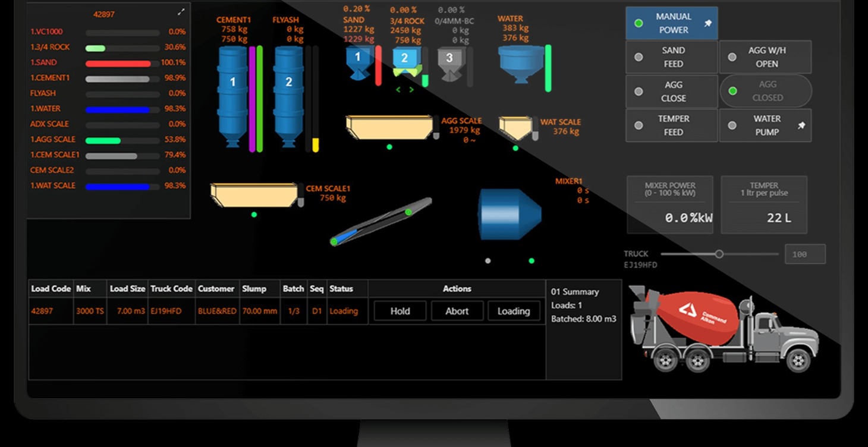This screenshot has width=868, height=447.
Task: Expand the 42897 materials panel
Action: (x=181, y=12)
